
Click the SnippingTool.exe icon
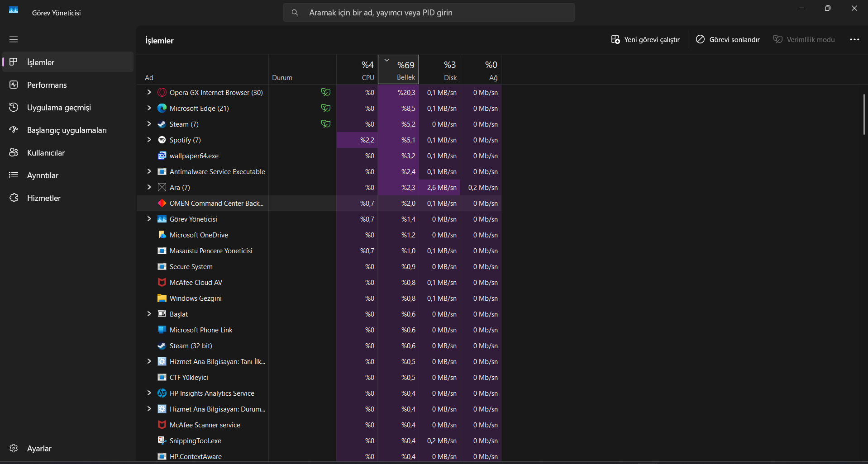(x=162, y=440)
